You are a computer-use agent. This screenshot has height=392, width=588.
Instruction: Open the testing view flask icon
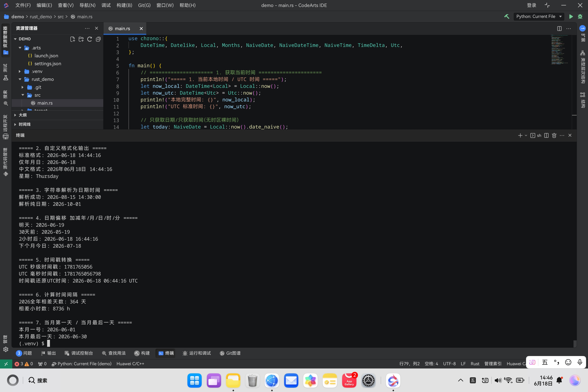[x=5, y=72]
